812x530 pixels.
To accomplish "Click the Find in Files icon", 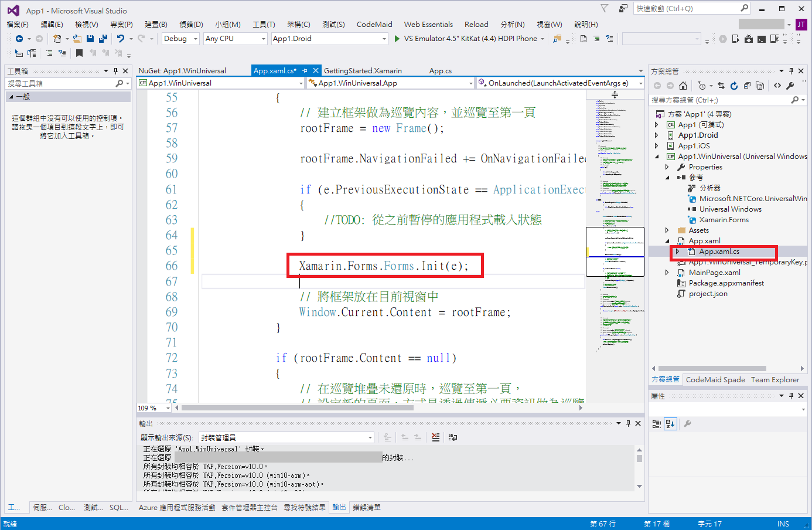I will pos(557,39).
